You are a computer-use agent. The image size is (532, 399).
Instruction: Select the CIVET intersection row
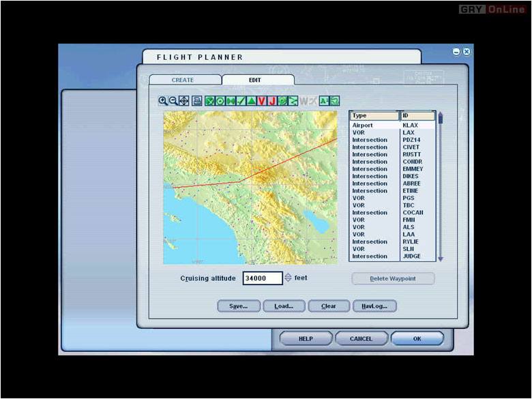click(393, 147)
